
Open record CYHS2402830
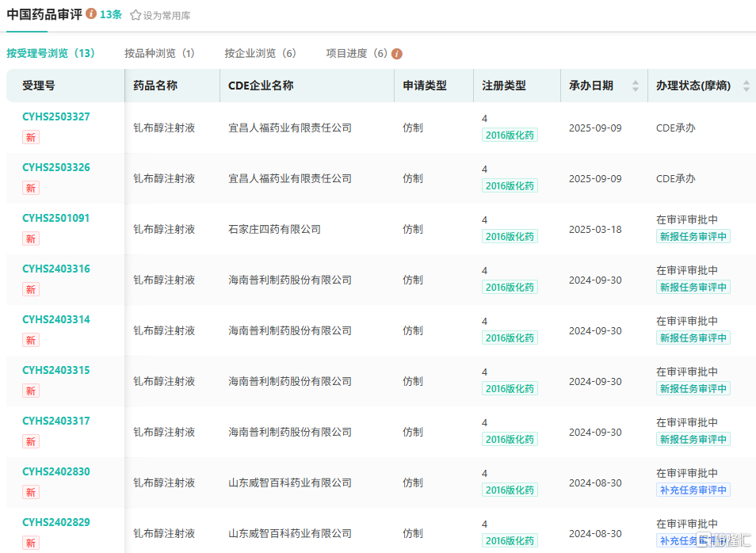pos(56,471)
